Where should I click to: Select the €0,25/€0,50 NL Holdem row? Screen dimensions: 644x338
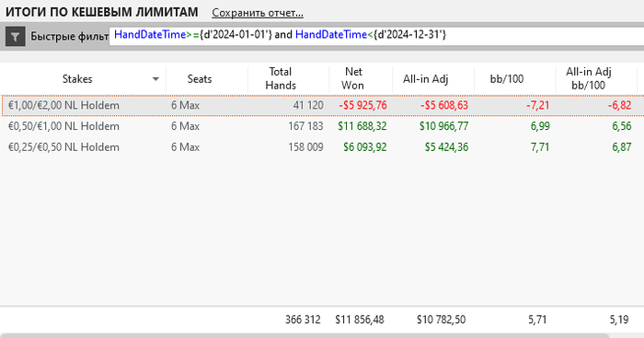(x=322, y=146)
